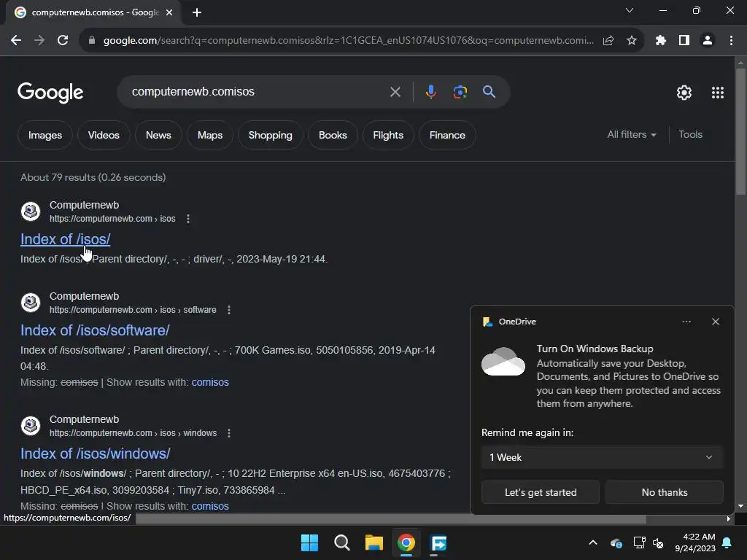Expand the 1 Week reminder dropdown
Screen dimensions: 747x560
[602, 457]
